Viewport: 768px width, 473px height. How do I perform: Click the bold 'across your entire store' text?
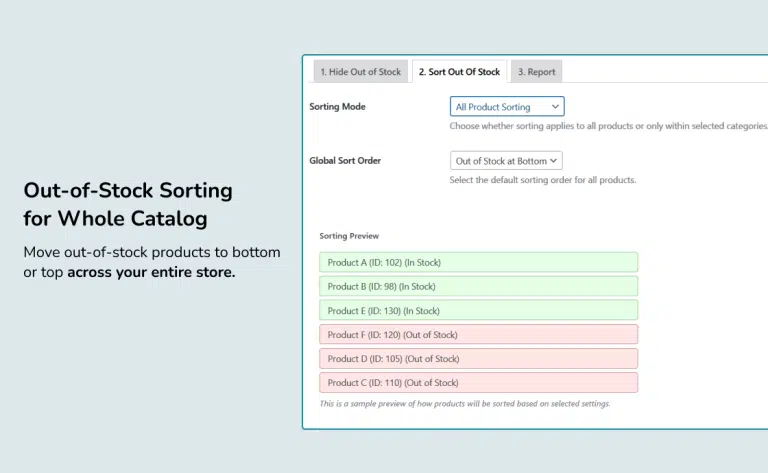click(x=151, y=272)
